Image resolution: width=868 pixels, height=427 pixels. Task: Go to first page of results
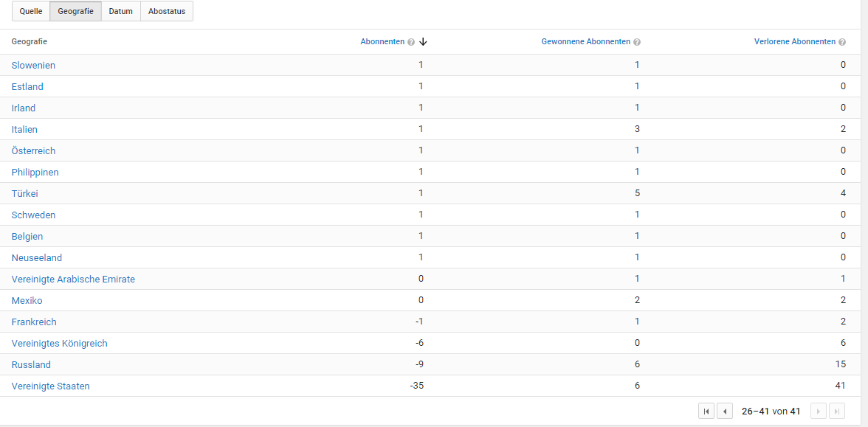(706, 412)
